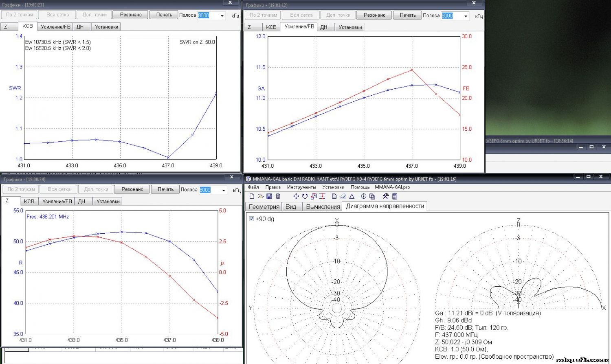The image size is (611, 364).
Task: Open the calculator icon in the toolbar
Action: coord(395,196)
